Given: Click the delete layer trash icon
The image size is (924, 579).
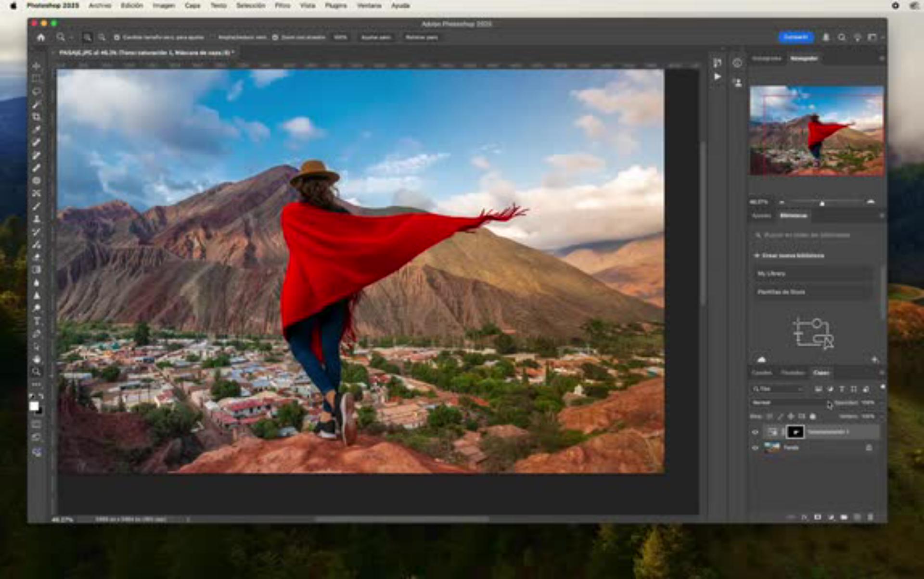Looking at the screenshot, I should (870, 517).
